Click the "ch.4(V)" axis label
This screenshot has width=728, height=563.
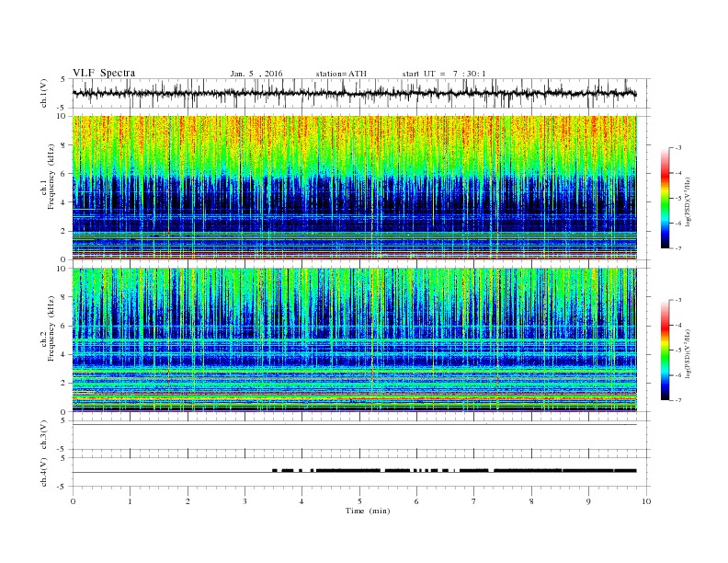pos(44,472)
